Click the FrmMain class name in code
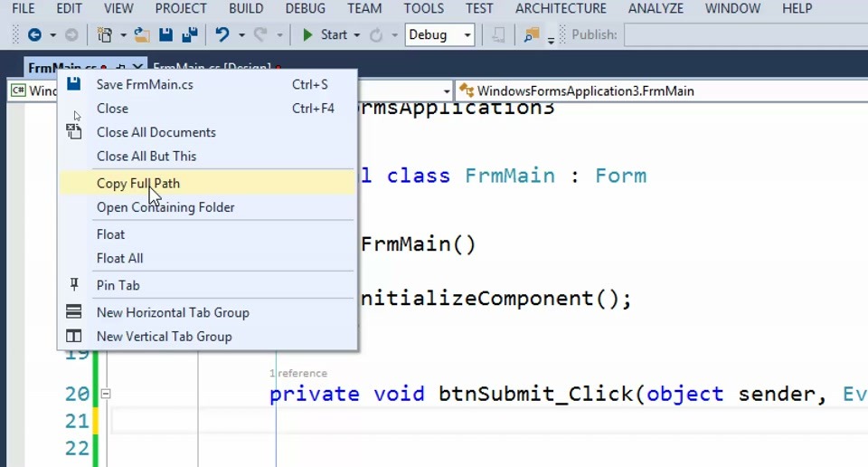 tap(510, 176)
